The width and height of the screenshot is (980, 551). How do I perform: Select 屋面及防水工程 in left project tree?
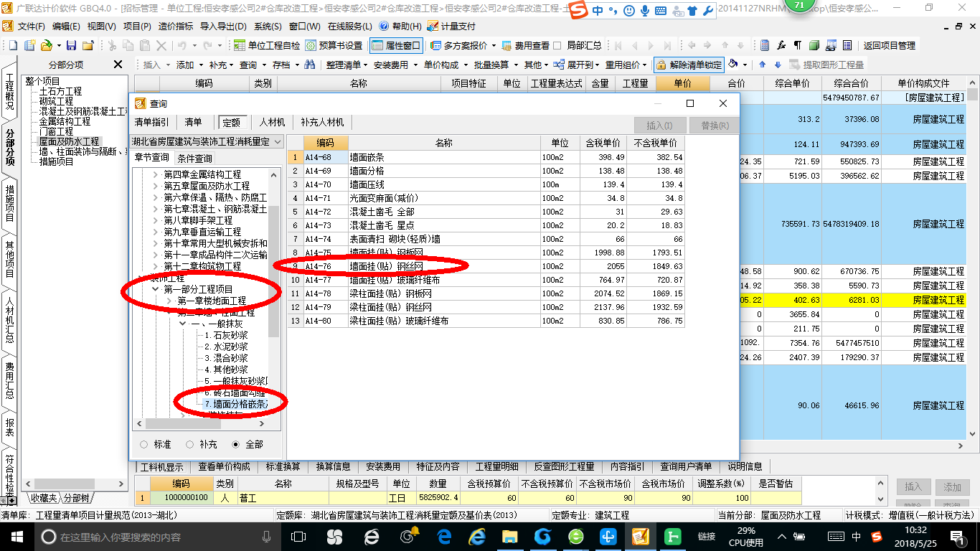(70, 141)
